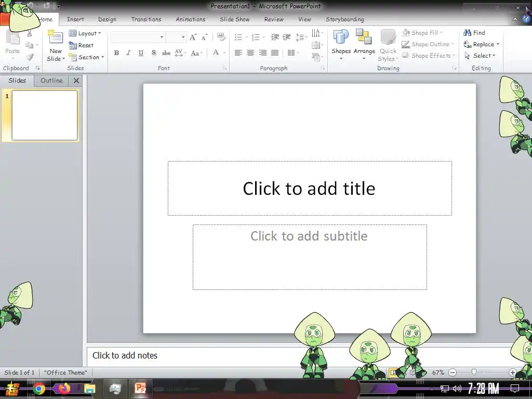
Task: Select slide 1 thumbnail
Action: pyautogui.click(x=45, y=115)
